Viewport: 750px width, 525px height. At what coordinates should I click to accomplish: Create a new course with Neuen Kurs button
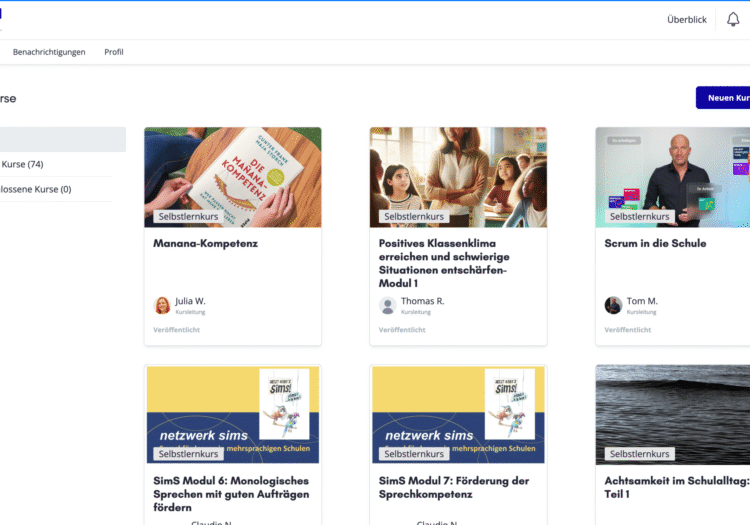pos(723,98)
